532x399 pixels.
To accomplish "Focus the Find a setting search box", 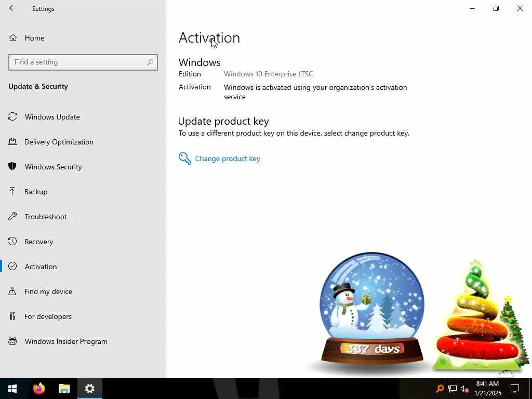I will click(83, 62).
